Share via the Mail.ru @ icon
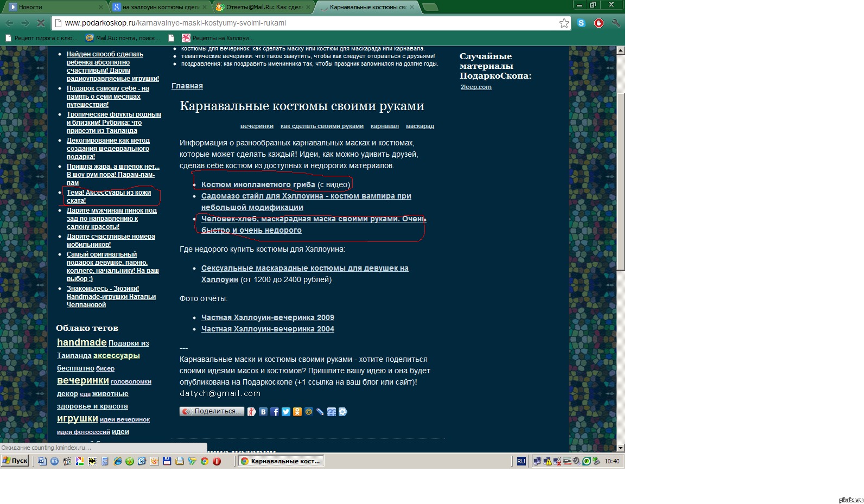 click(x=309, y=412)
